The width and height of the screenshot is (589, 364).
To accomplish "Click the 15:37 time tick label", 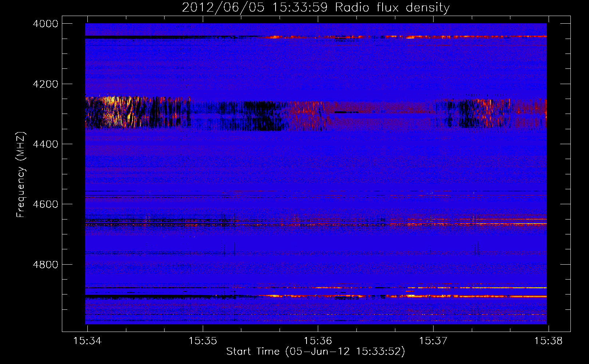I will tap(433, 341).
